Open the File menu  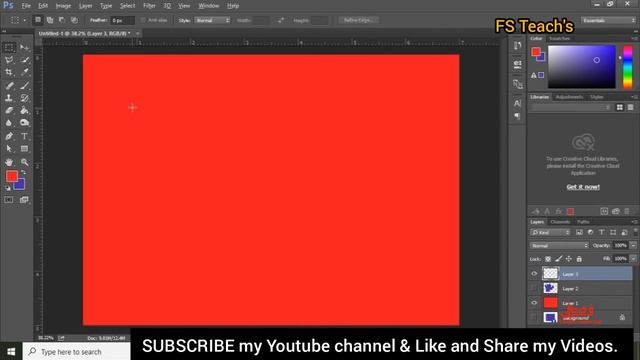click(26, 6)
